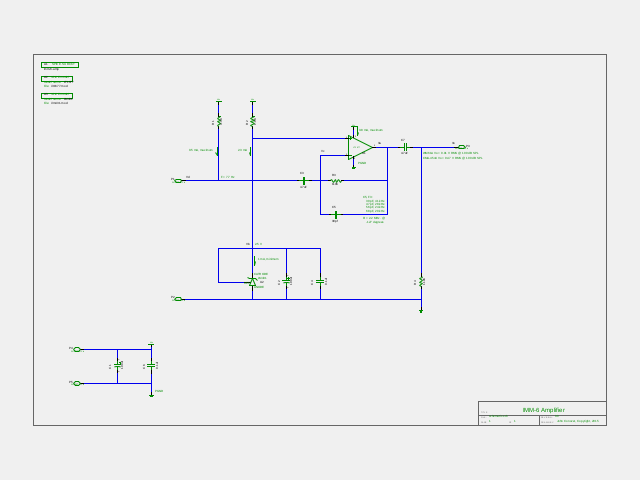Select the right pull-up resistor at top
The width and height of the screenshot is (640, 480).
tap(252, 121)
